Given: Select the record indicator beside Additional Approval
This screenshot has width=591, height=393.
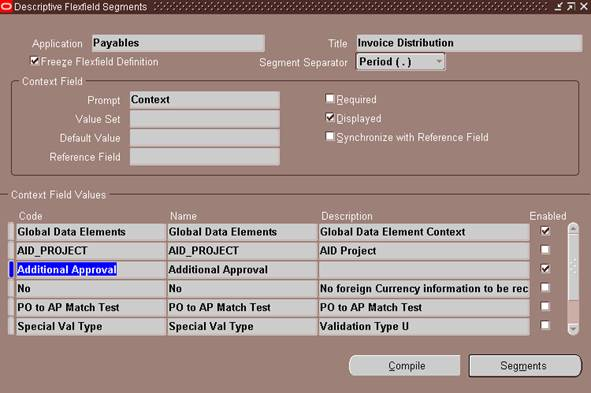Looking at the screenshot, I should pos(11,269).
